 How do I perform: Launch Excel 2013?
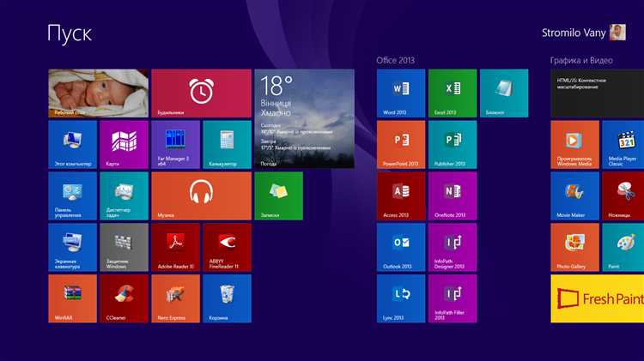(x=453, y=93)
